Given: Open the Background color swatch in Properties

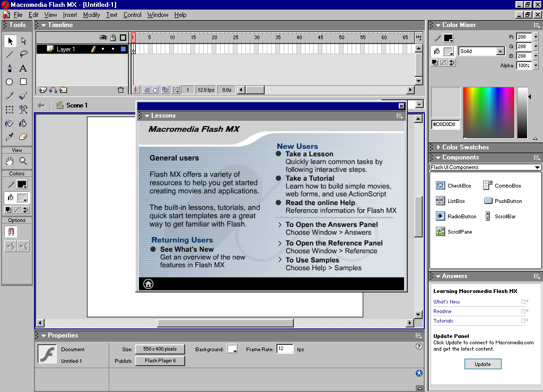Looking at the screenshot, I should (x=232, y=349).
